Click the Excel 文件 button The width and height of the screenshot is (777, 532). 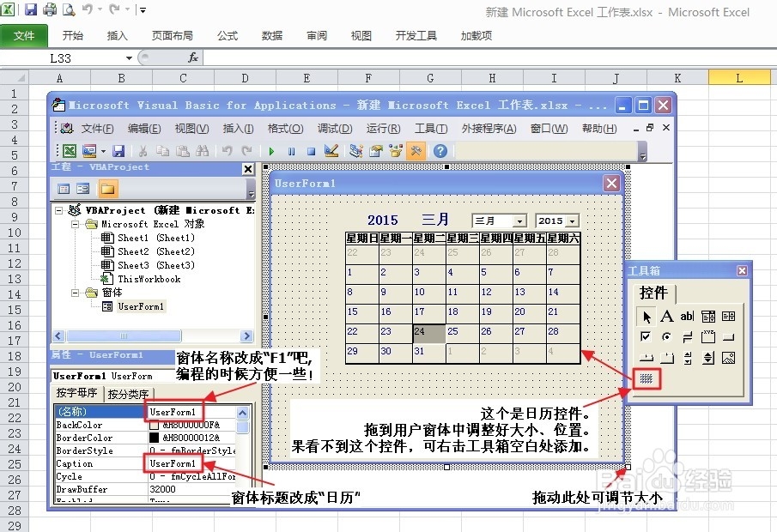pyautogui.click(x=24, y=36)
